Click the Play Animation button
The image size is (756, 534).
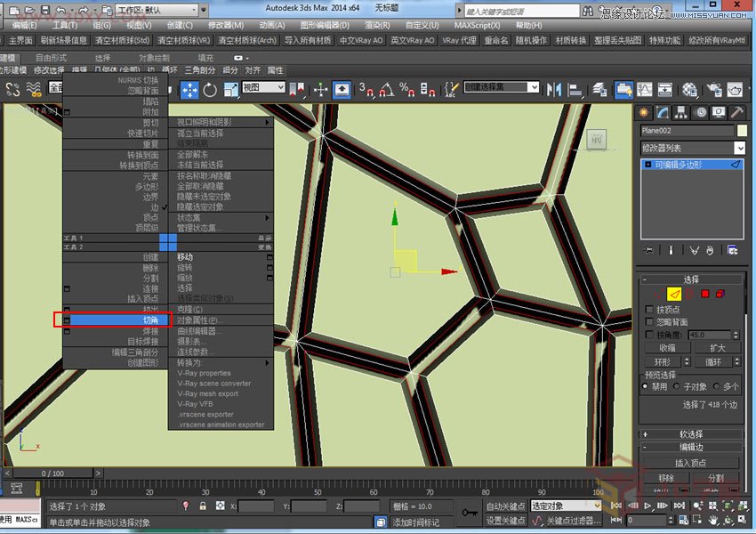coord(647,506)
